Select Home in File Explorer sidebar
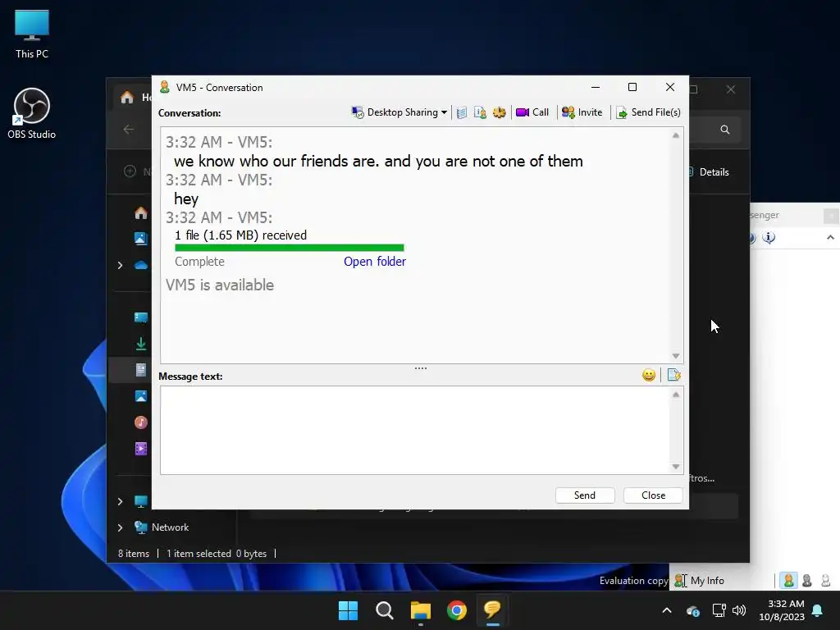This screenshot has height=630, width=840. click(141, 212)
